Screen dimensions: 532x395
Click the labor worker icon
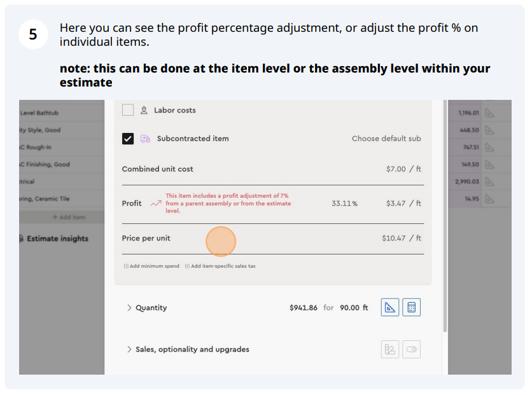144,110
